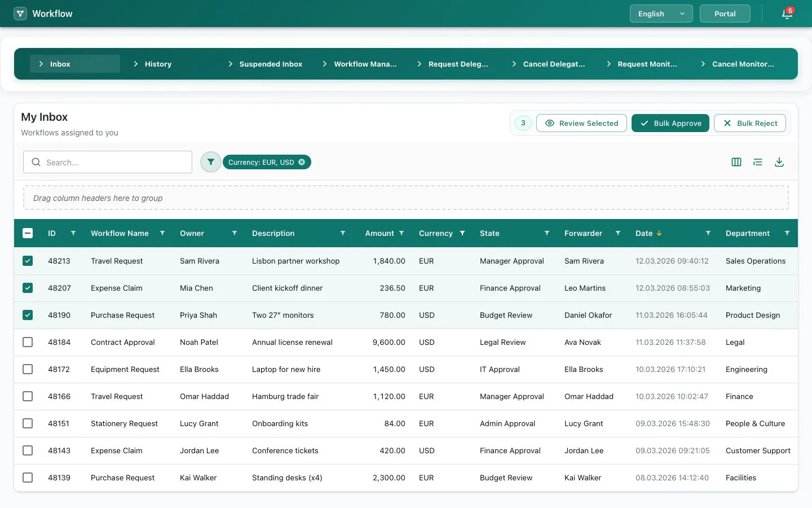Screen dimensions: 812x508
Task: Sort by the Date column header
Action: [x=644, y=233]
